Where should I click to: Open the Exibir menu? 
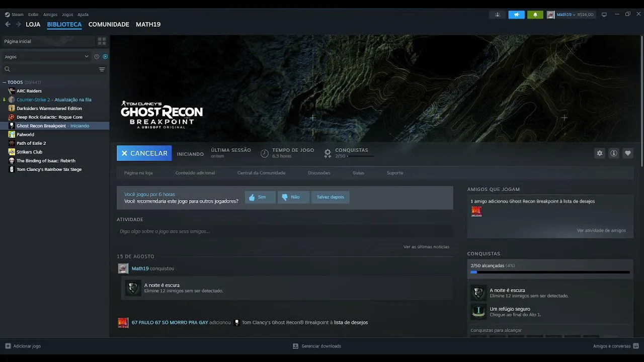[33, 15]
